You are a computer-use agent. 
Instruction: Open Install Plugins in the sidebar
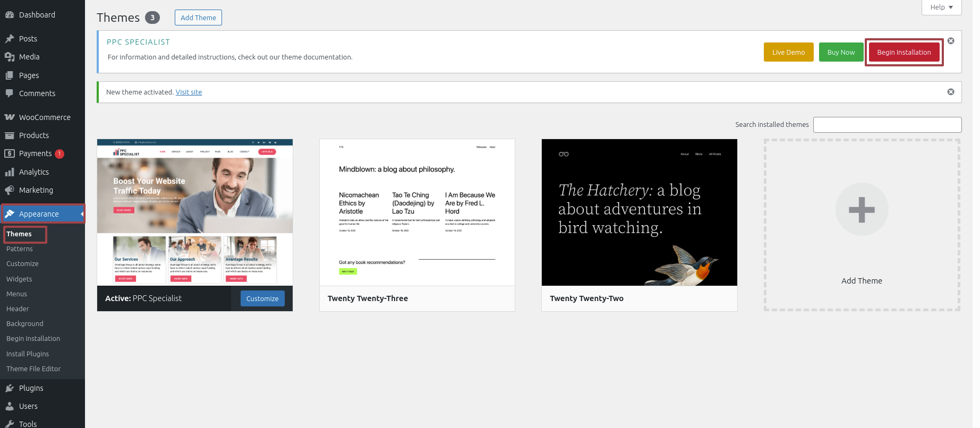[x=28, y=354]
